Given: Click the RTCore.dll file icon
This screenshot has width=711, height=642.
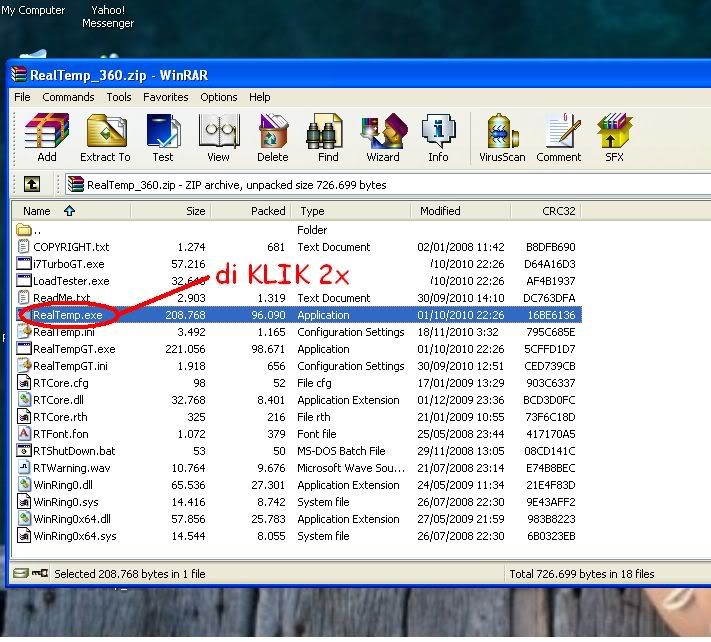Looking at the screenshot, I should click(x=24, y=399).
